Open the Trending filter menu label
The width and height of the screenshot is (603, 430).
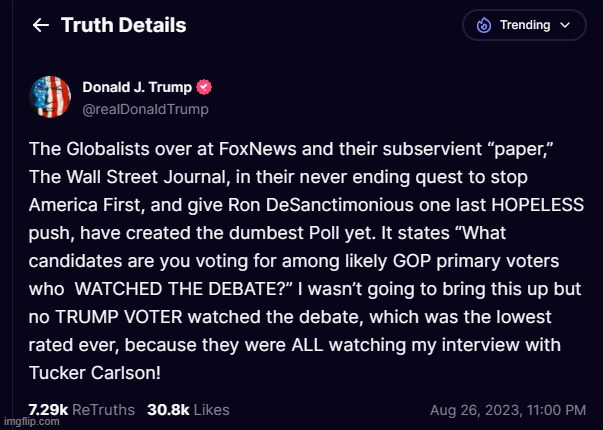(525, 26)
